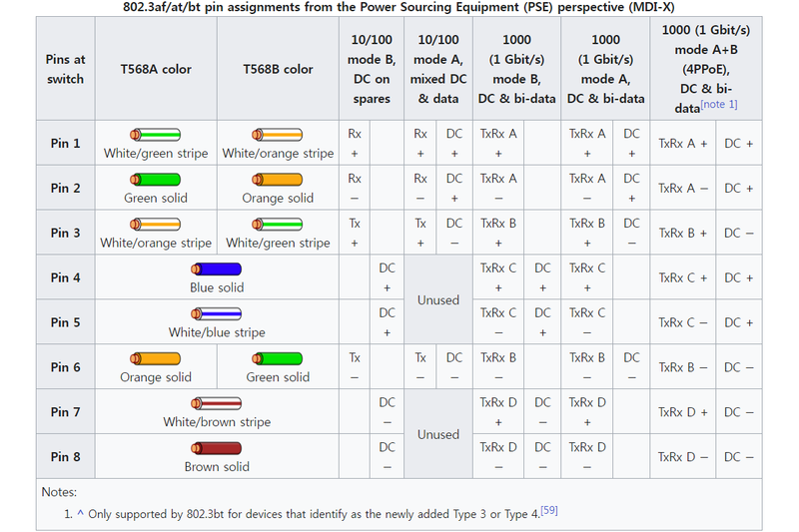Select the white/green stripe wire icon in Pin 3 row
Screen dimensions: 799x532
[x=278, y=225]
